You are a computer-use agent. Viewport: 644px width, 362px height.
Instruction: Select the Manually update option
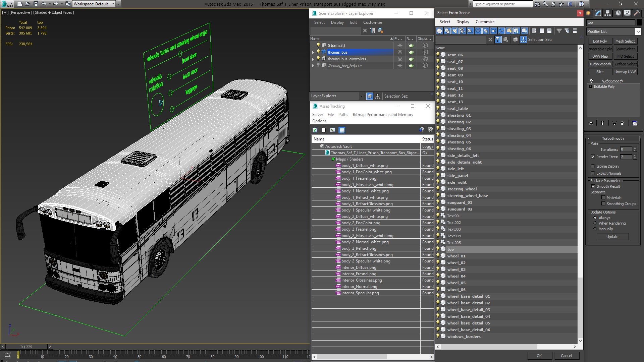click(x=595, y=229)
